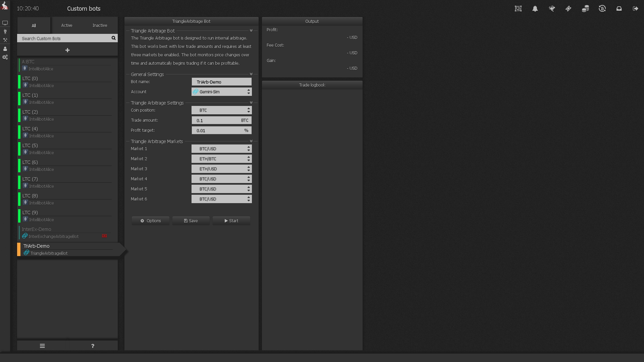Open the Account Gemini-Sim dropdown
This screenshot has height=362, width=644.
(x=221, y=92)
